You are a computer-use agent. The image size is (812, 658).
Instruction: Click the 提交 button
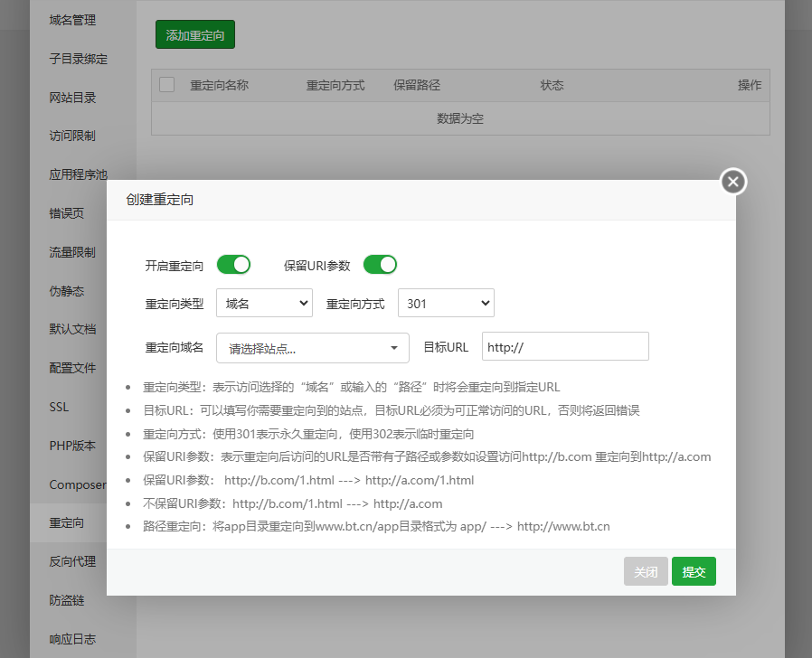coord(694,571)
